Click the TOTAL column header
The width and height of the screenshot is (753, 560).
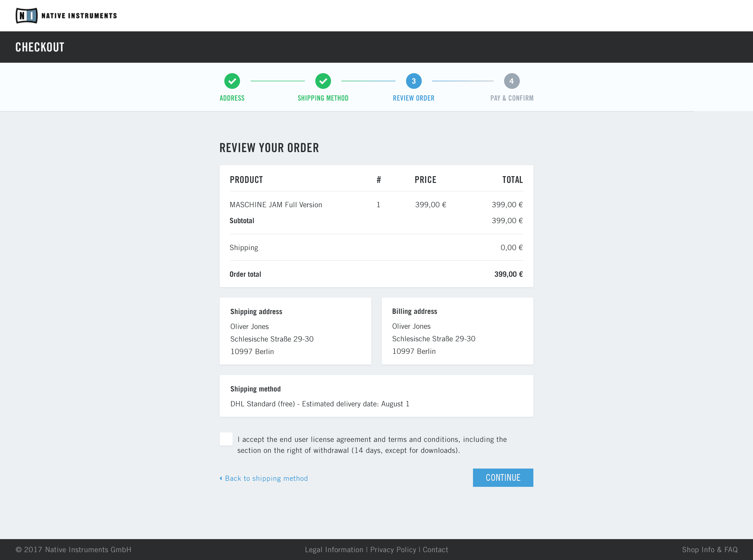(512, 180)
